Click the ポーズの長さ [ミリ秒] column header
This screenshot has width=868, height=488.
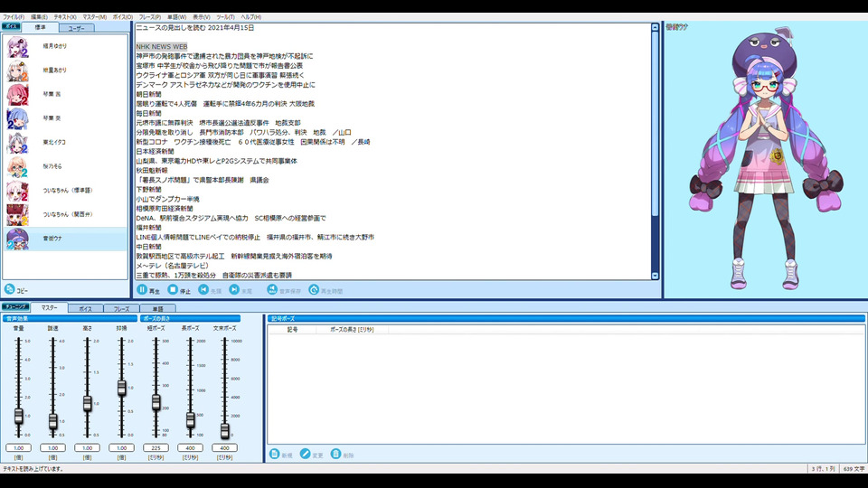tap(352, 329)
